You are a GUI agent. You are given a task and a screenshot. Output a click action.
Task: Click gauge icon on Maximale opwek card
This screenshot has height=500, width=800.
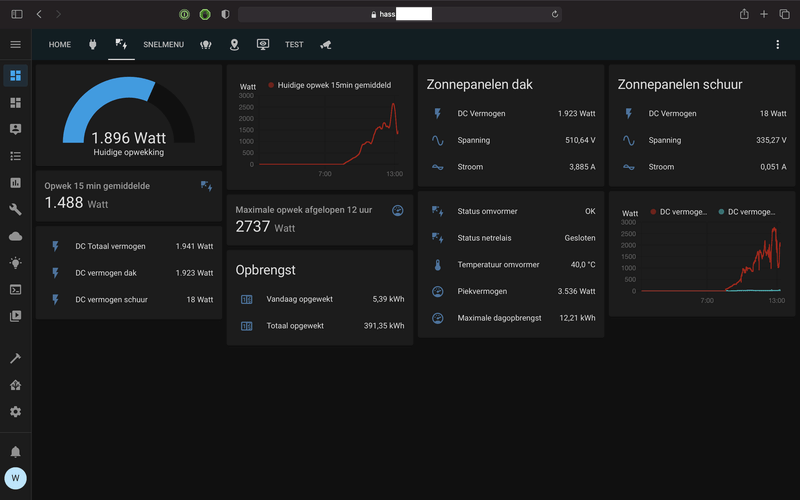tap(397, 210)
